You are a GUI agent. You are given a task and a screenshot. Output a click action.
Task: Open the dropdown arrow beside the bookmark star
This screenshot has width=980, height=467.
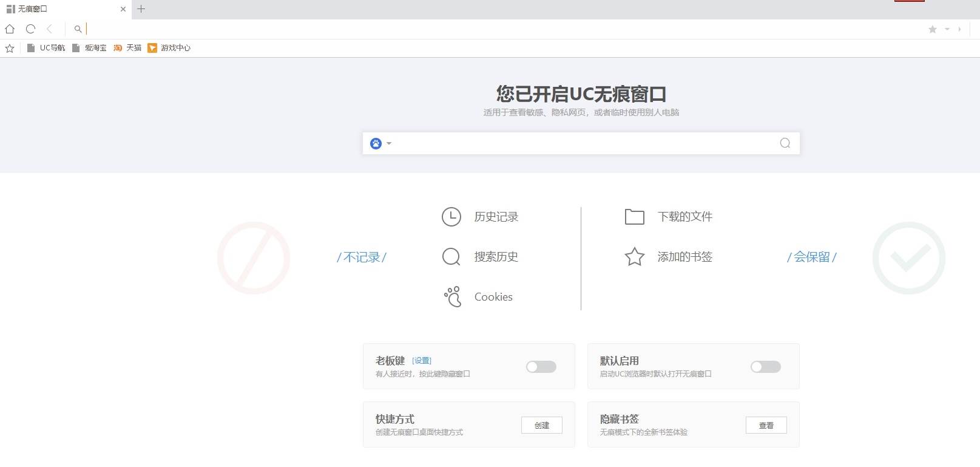[947, 29]
